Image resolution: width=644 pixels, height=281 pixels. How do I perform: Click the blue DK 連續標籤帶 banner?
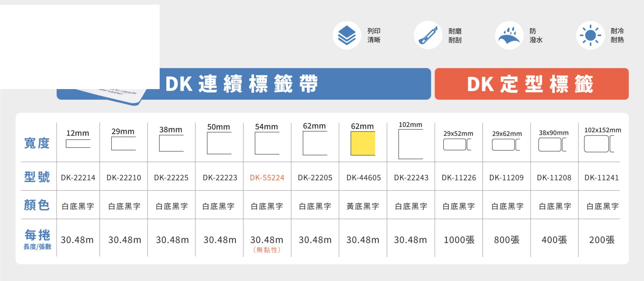coord(244,84)
